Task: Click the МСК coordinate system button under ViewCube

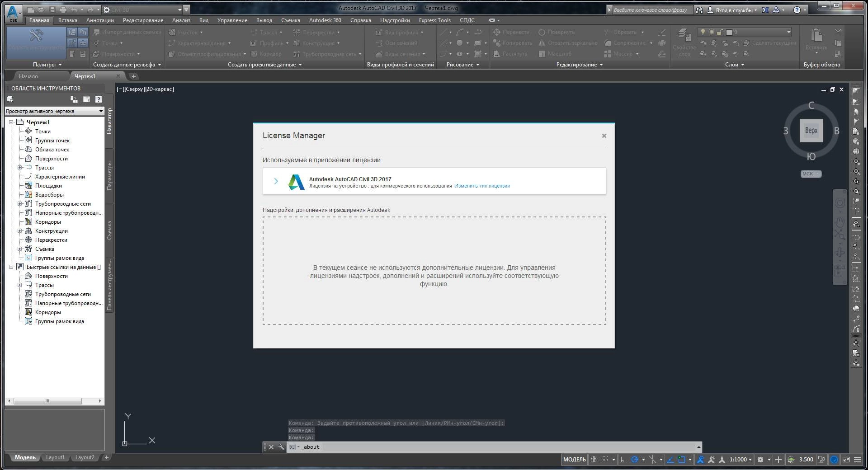Action: coord(811,174)
